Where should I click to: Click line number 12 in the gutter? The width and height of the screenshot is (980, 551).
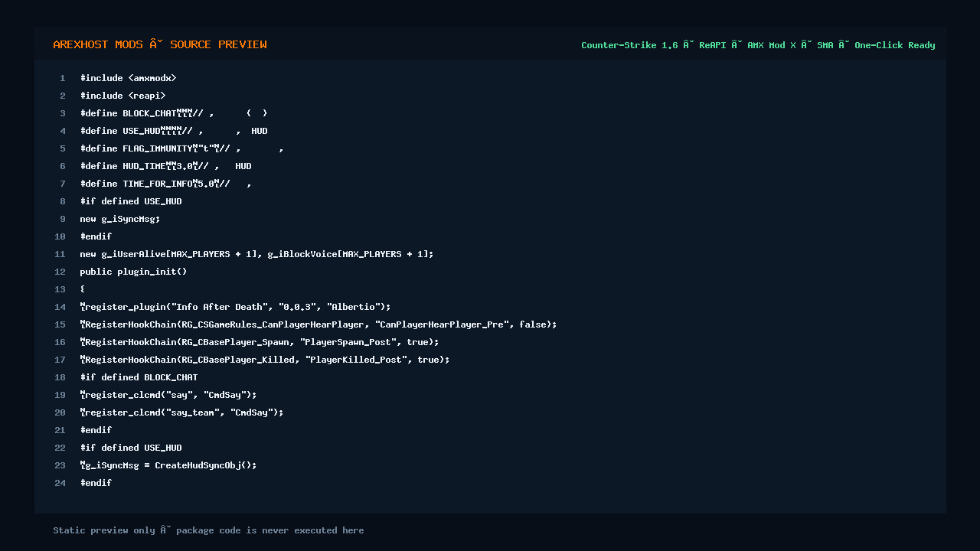[60, 272]
